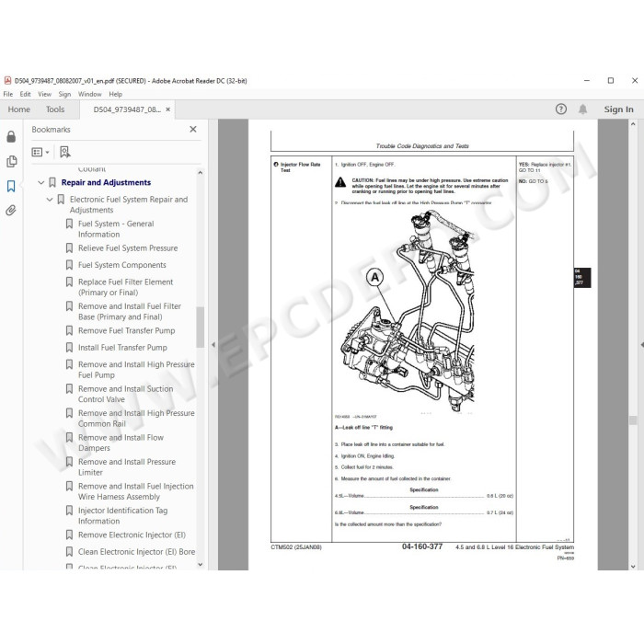Click bookmark icon beside Injector Identification Tag Information

(69, 511)
